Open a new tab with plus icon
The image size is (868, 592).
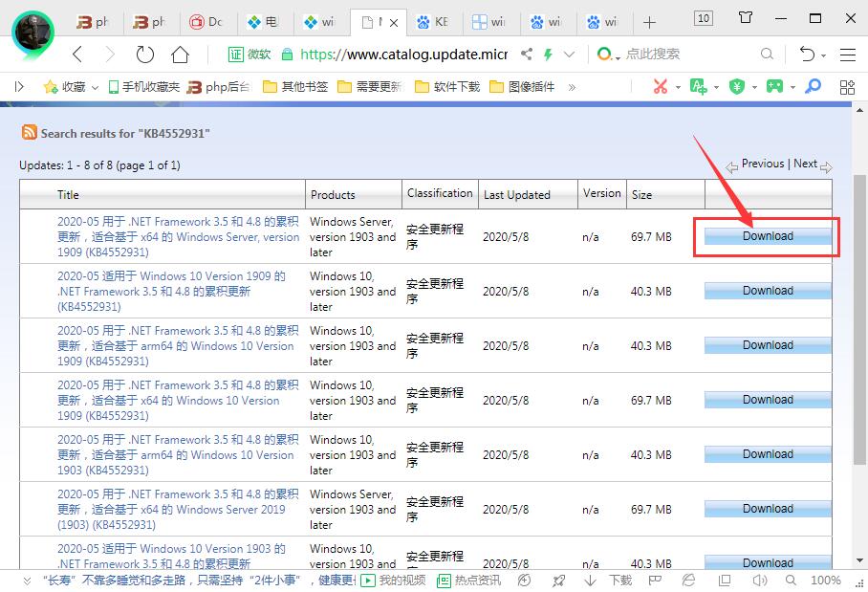[x=649, y=22]
